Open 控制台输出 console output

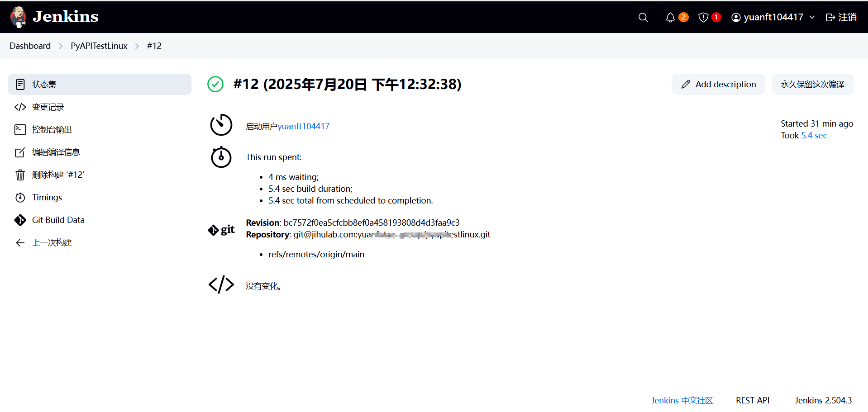(100, 129)
